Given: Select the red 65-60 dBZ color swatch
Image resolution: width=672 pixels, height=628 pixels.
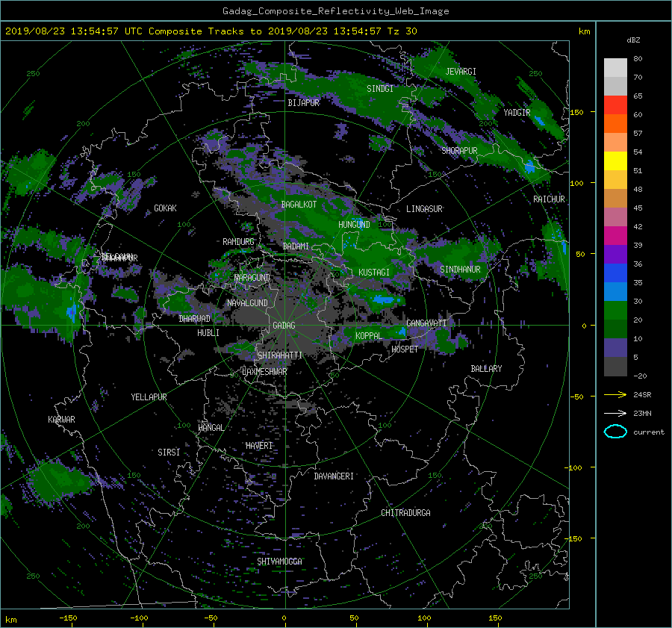Looking at the screenshot, I should coord(615,105).
